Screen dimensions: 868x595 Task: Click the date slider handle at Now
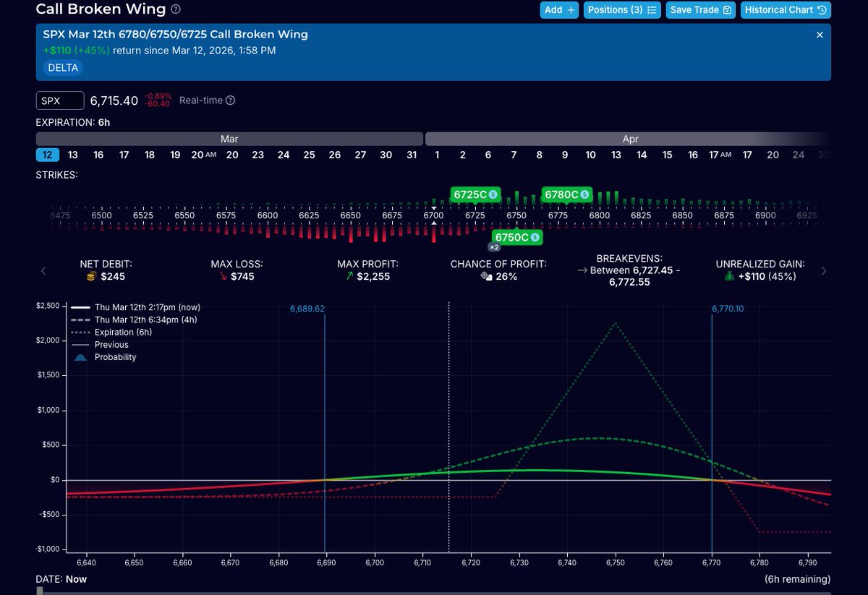(x=40, y=591)
